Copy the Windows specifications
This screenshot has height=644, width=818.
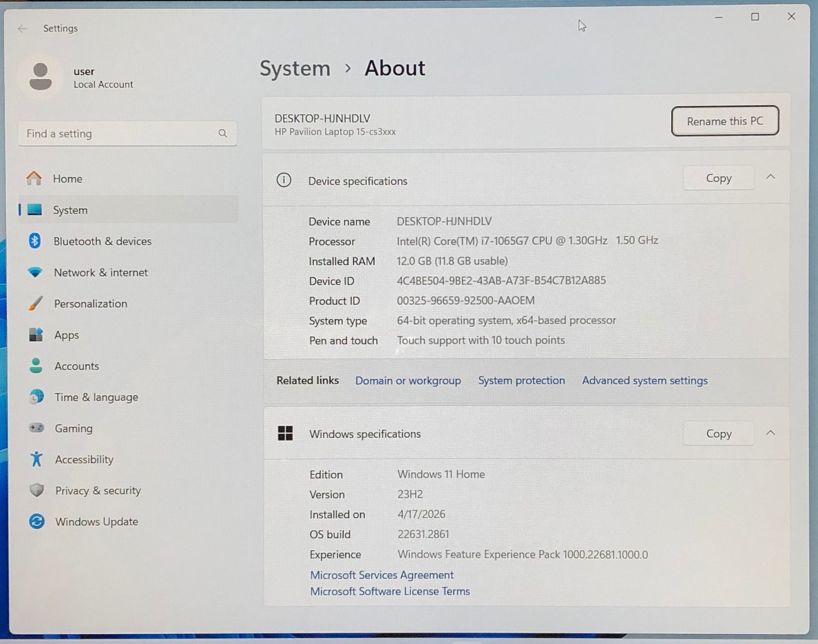click(718, 433)
